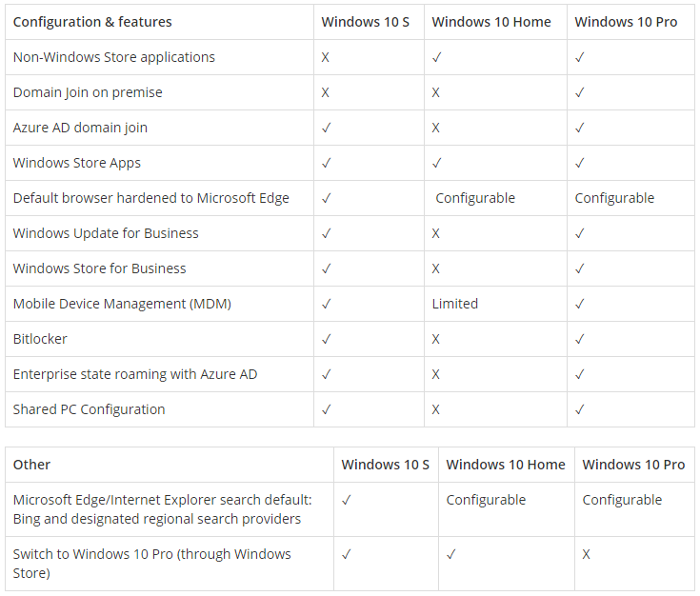Image resolution: width=700 pixels, height=596 pixels.
Task: Select the Enterprise state roaming with Azure AD label
Action: (x=135, y=374)
